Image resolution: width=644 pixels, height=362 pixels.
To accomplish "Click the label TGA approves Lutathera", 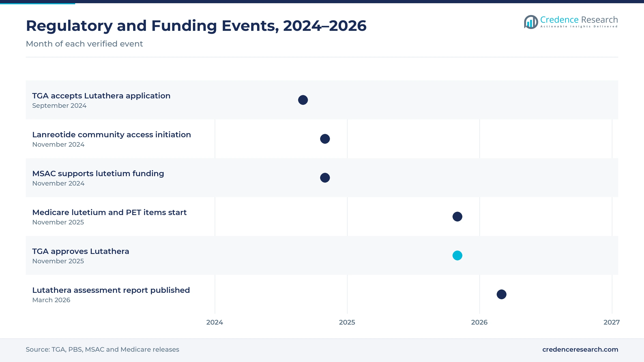I will coord(81,252).
